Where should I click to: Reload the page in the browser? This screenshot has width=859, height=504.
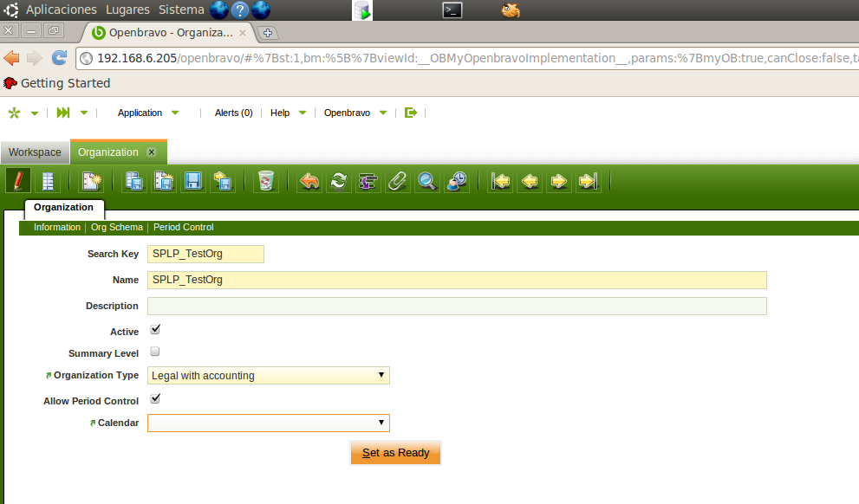[x=59, y=57]
